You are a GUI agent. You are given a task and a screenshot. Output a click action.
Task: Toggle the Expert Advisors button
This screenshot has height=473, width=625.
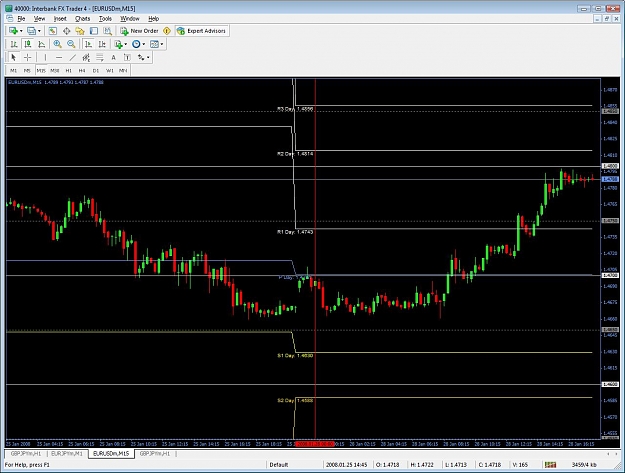click(202, 31)
